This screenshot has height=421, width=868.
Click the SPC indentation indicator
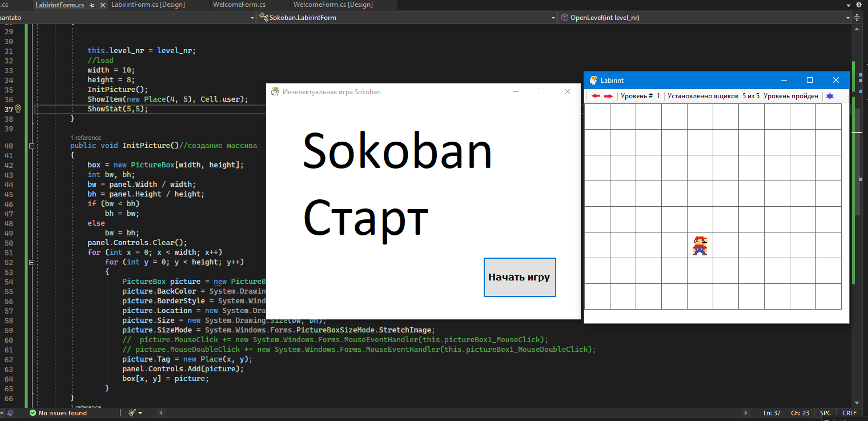click(x=826, y=412)
